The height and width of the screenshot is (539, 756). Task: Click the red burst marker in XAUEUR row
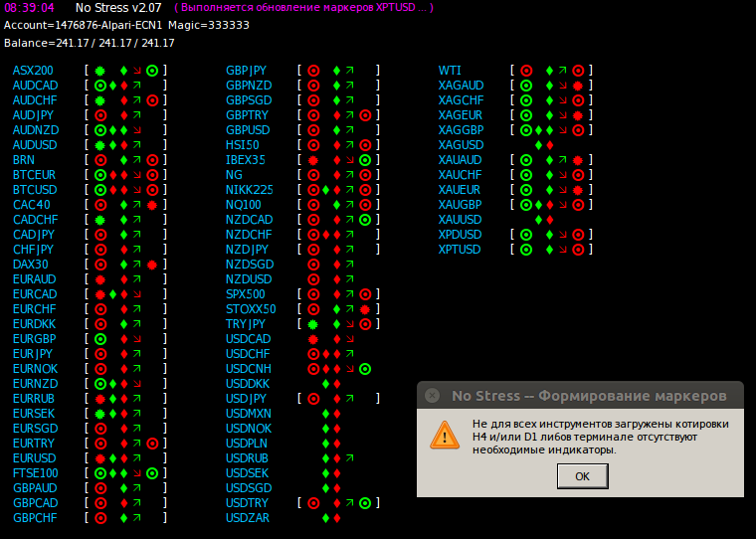tap(578, 190)
